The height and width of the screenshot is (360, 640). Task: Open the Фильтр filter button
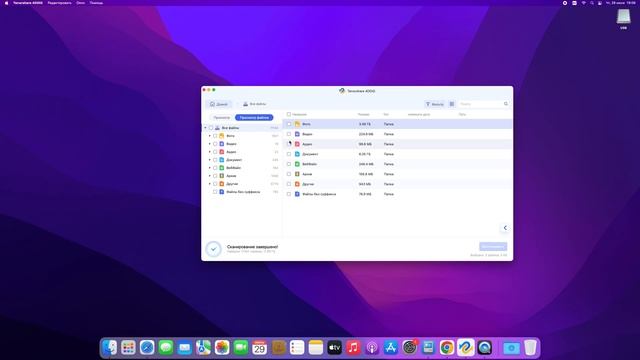[435, 104]
